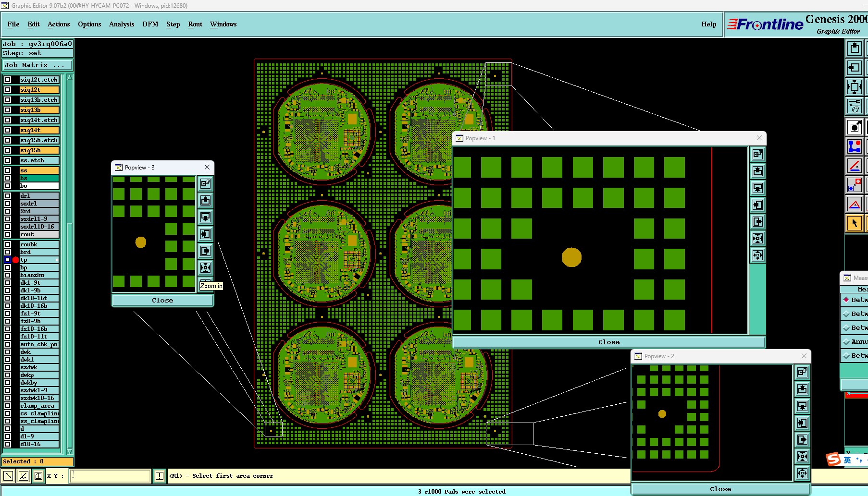This screenshot has height=496, width=868.
Task: Open the Help menu
Action: point(708,24)
